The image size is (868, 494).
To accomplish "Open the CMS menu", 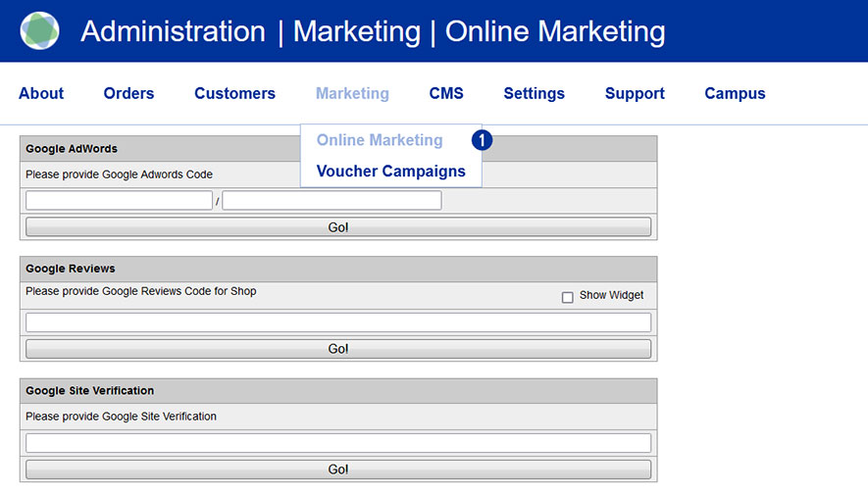I will tap(446, 94).
